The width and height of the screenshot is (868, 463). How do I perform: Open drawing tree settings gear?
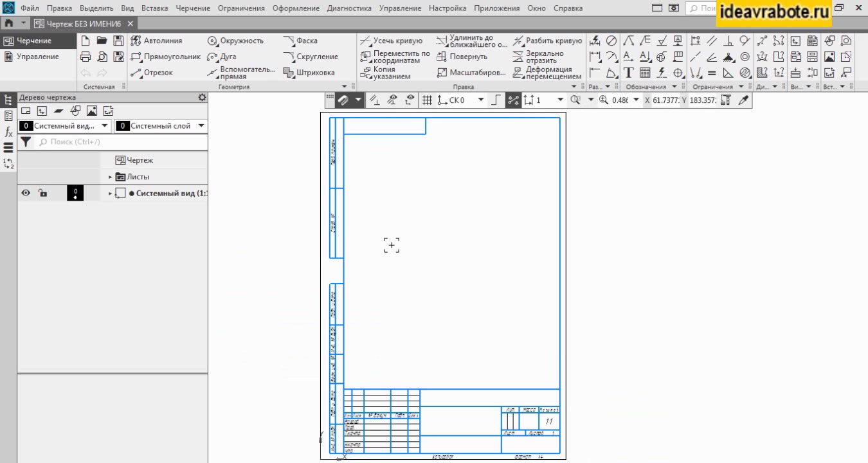(x=202, y=97)
